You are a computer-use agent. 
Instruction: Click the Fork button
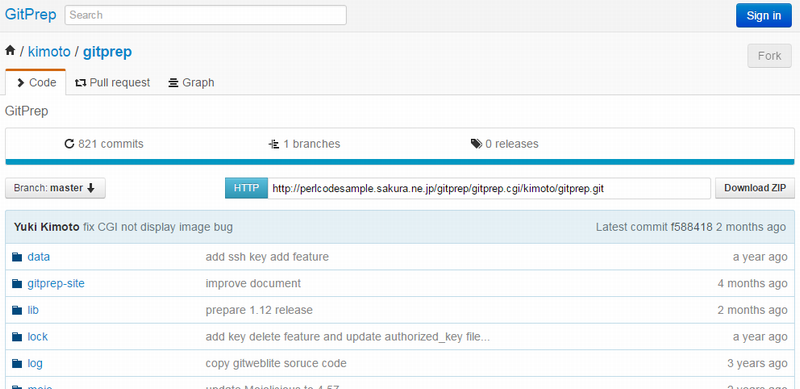pyautogui.click(x=769, y=56)
